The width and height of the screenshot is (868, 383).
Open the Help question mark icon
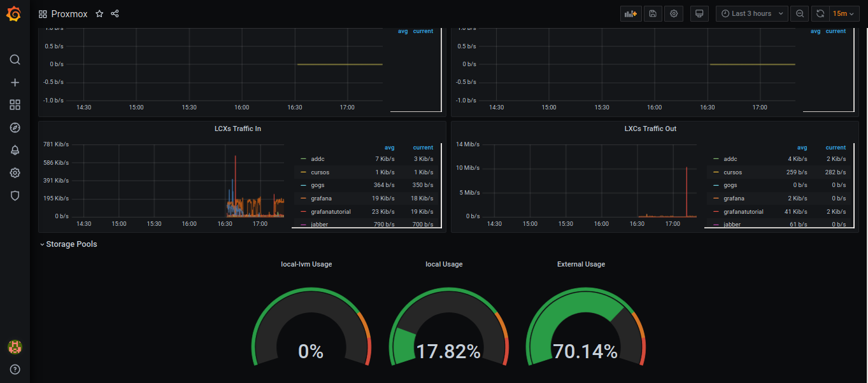15,370
